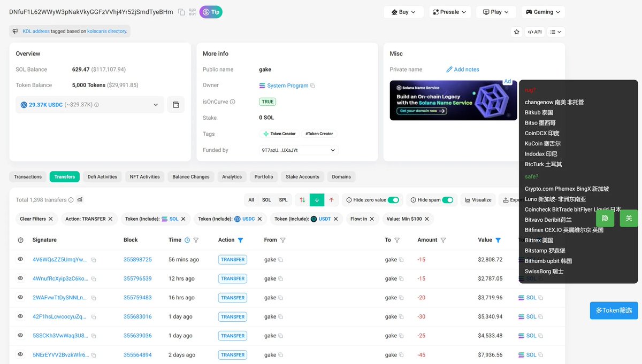The image size is (642, 364).
Task: Copy signature 2WAFvwTtDySNNLn
Action: 94,298
